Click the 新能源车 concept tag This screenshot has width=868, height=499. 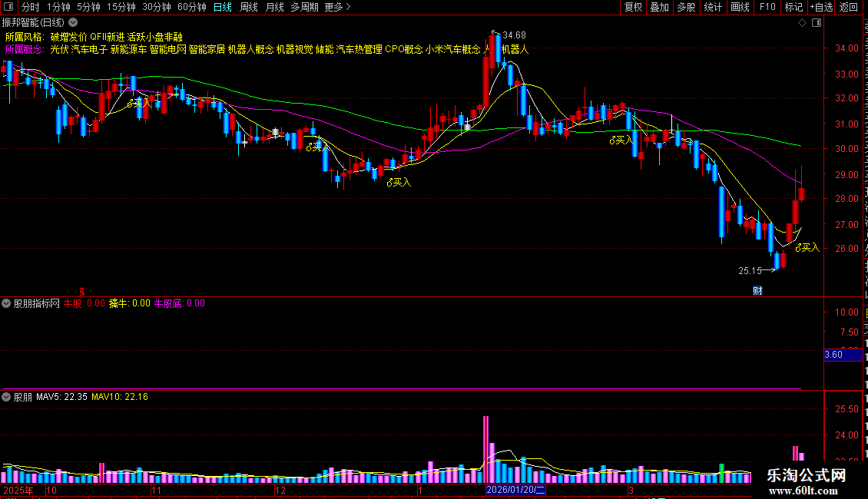coord(128,49)
